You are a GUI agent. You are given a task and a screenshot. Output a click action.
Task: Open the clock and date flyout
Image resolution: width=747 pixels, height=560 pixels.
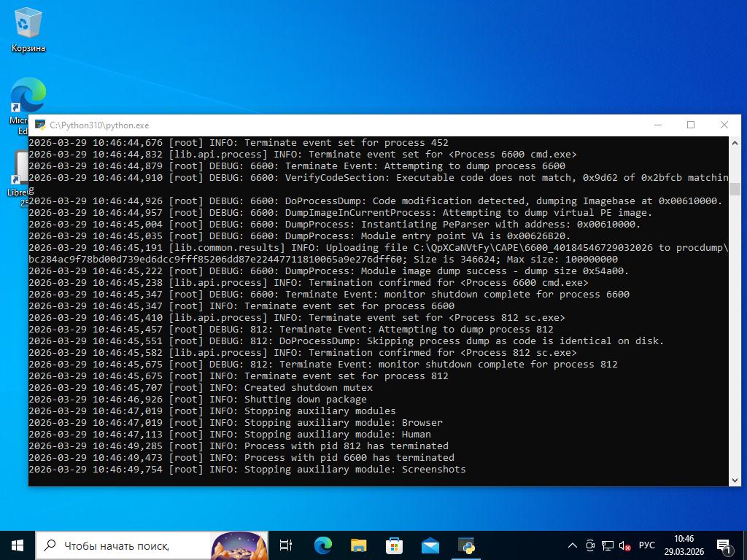(684, 545)
